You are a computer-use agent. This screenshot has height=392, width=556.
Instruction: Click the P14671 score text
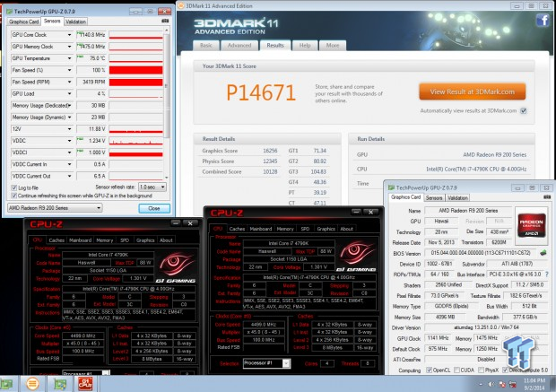[261, 92]
